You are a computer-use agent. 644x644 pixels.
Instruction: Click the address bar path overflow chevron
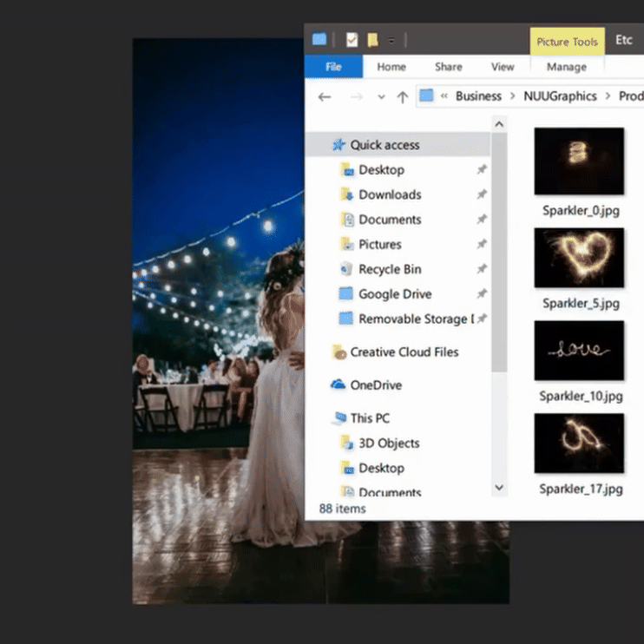coord(444,96)
